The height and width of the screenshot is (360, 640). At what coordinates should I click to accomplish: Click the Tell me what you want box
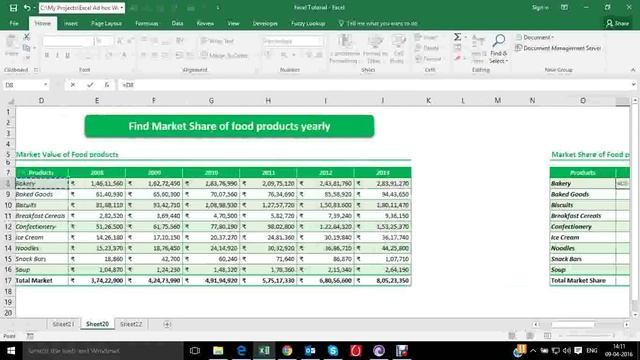[378, 23]
